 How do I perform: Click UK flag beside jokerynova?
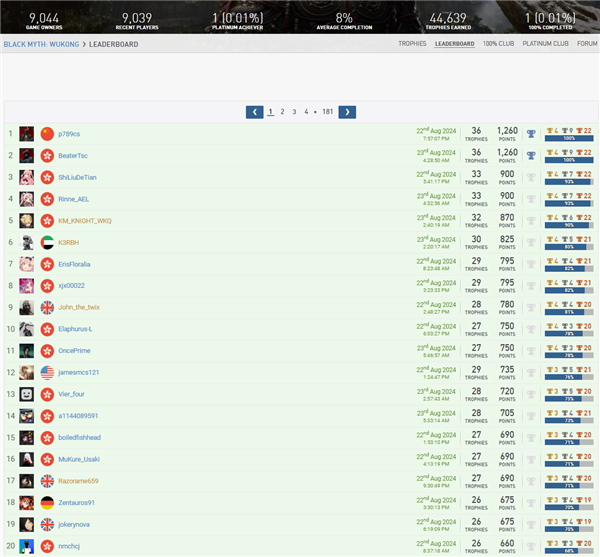47,524
